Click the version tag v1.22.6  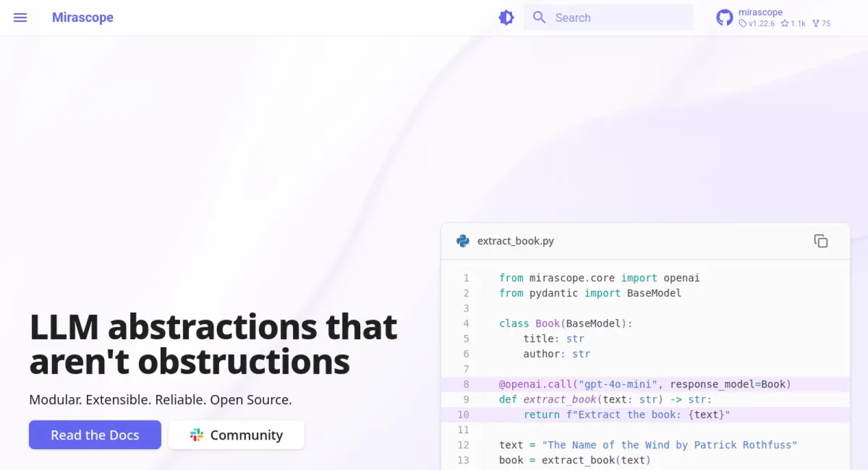[x=757, y=23]
